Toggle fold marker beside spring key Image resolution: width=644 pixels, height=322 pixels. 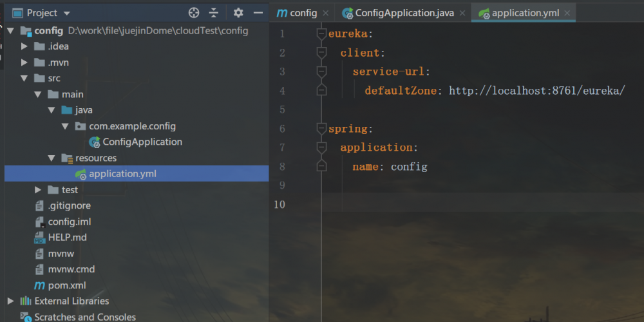[321, 129]
